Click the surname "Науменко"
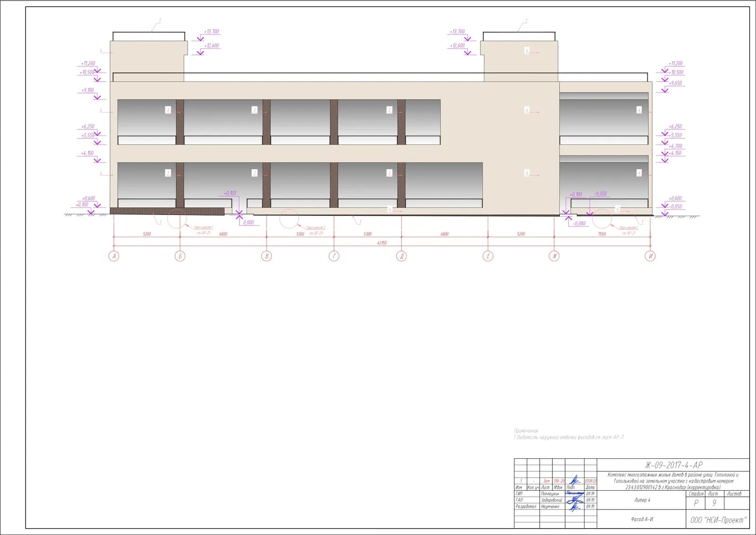Viewport: 756px width, 535px height. point(550,507)
